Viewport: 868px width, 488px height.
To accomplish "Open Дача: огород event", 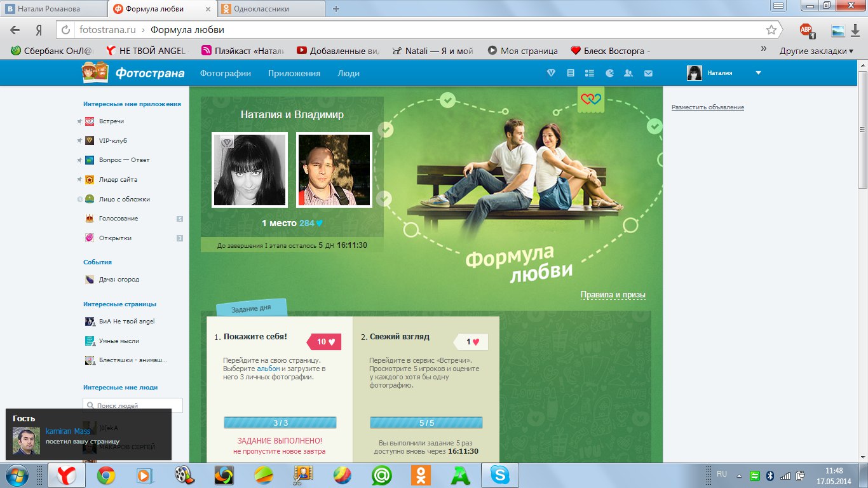I will [119, 280].
